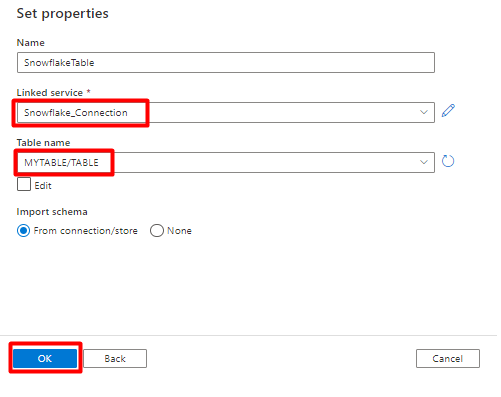
Task: Refresh the table name list
Action: 448,161
